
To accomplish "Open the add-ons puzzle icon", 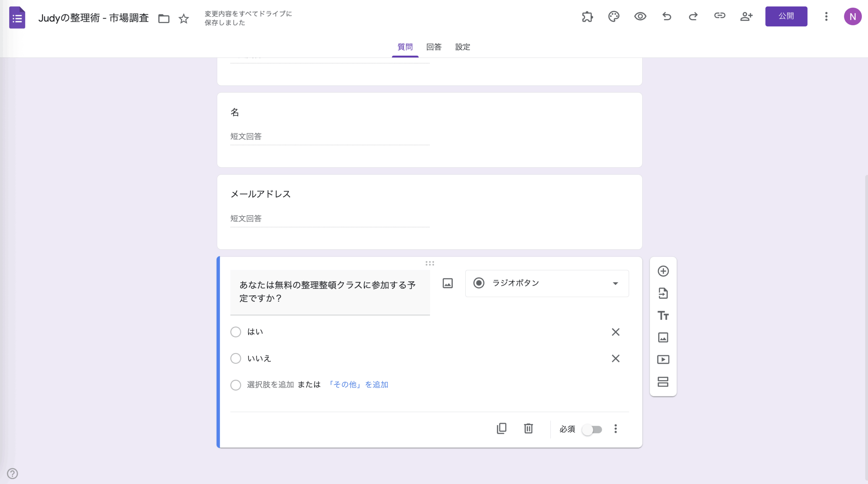I will coord(588,16).
